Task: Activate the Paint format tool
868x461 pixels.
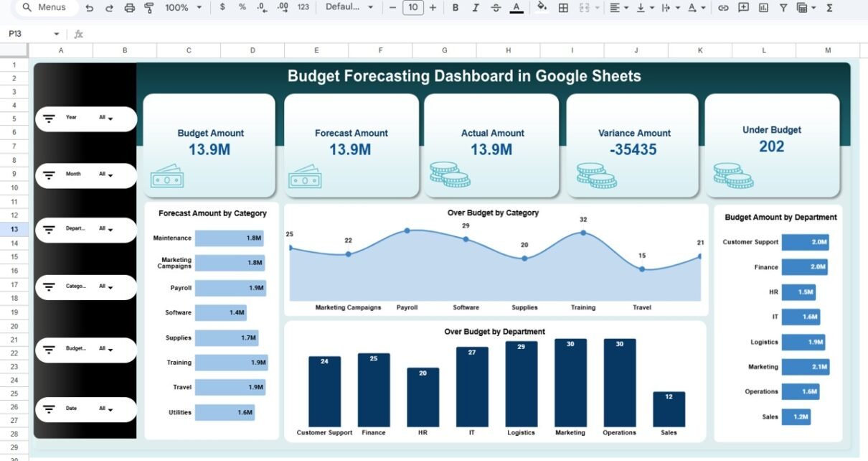Action: pos(149,8)
